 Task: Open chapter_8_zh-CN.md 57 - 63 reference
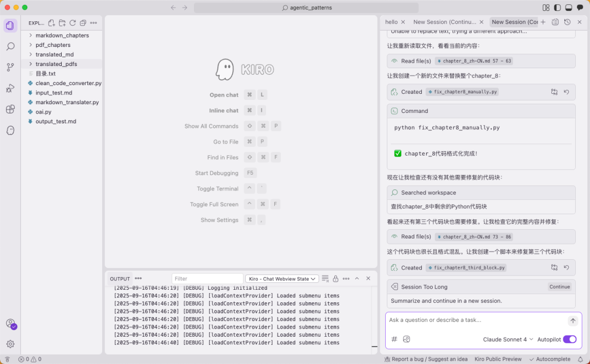coord(474,61)
